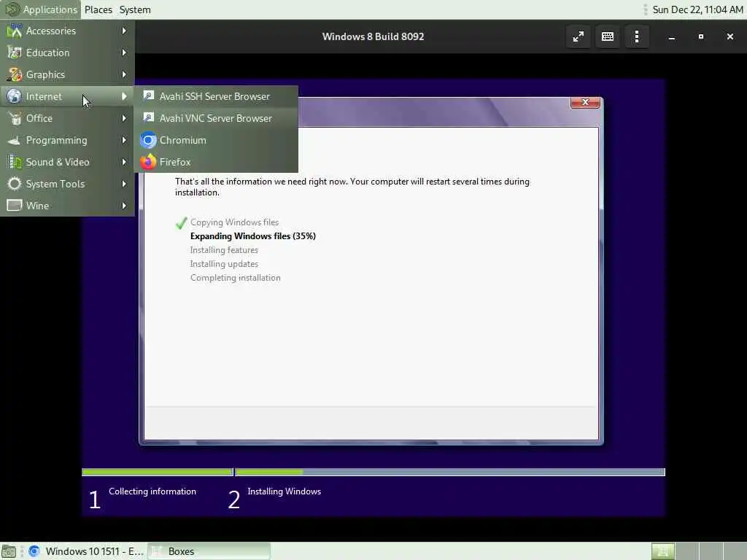Click the Avahi SSH Server Browser icon
Viewport: 747px width, 560px height.
coord(149,96)
